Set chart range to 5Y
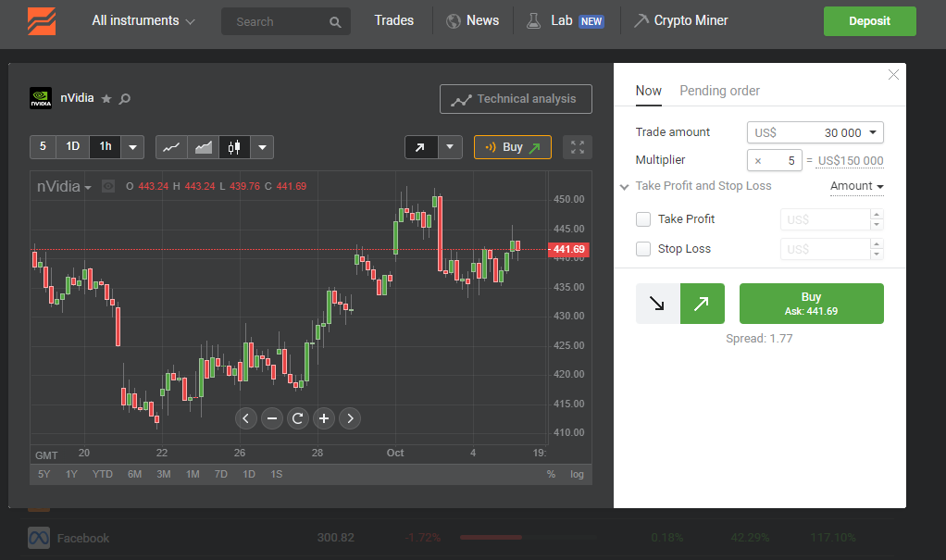Viewport: 946px width, 560px height. point(44,474)
